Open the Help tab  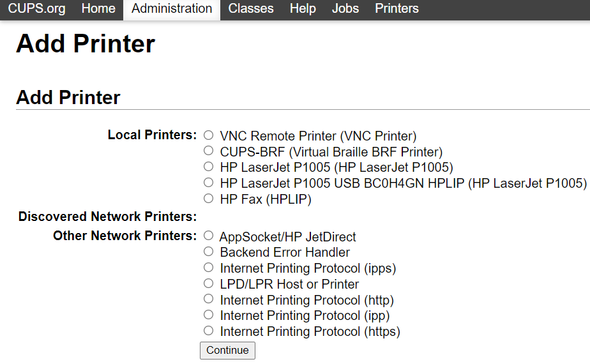click(303, 9)
